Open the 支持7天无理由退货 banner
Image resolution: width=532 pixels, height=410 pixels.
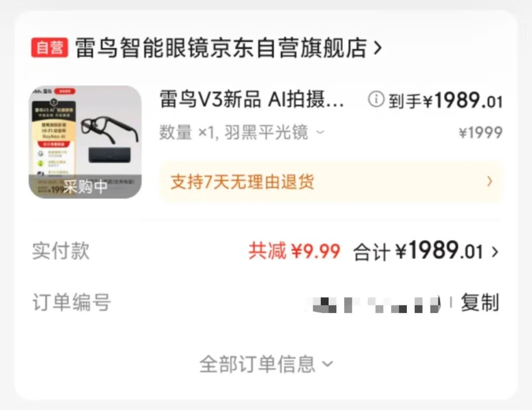point(331,181)
